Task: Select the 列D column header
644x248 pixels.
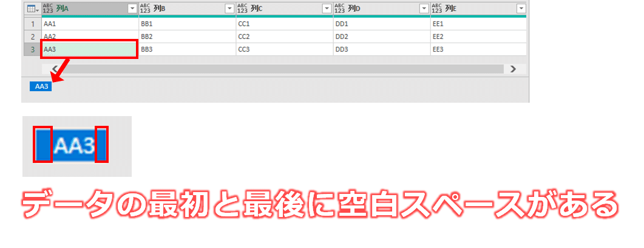Action: point(382,9)
